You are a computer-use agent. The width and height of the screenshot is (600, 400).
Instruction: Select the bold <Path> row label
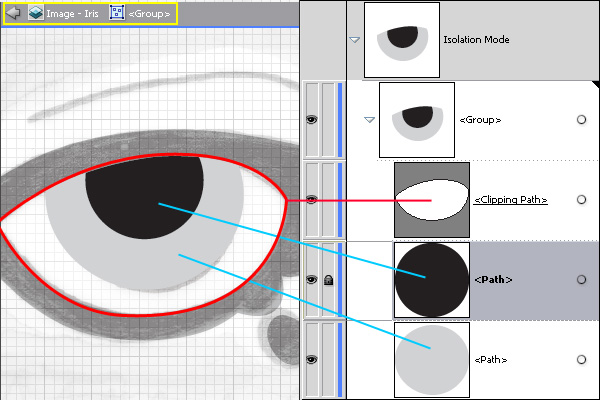tap(493, 279)
